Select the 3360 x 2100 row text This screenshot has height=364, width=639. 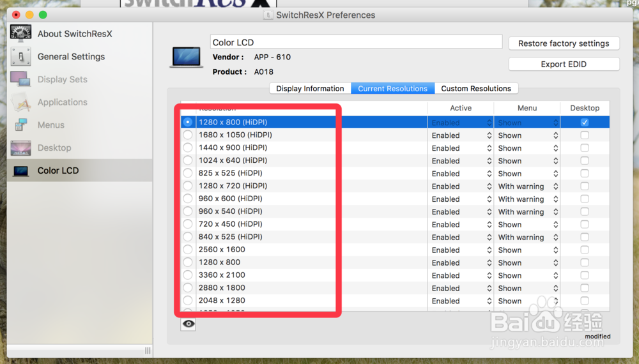[x=222, y=275]
